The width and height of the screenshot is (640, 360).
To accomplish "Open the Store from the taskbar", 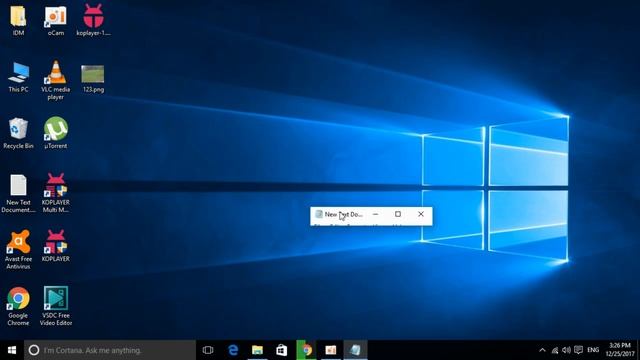I will pyautogui.click(x=282, y=350).
